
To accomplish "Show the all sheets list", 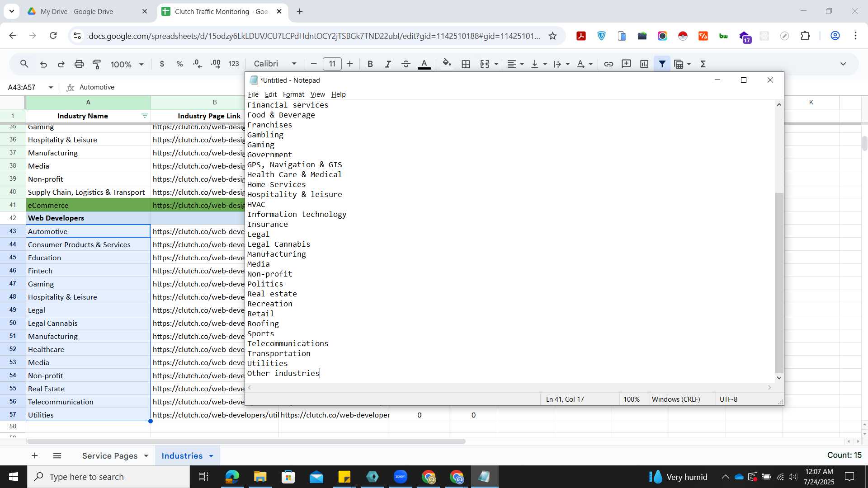I will [57, 456].
